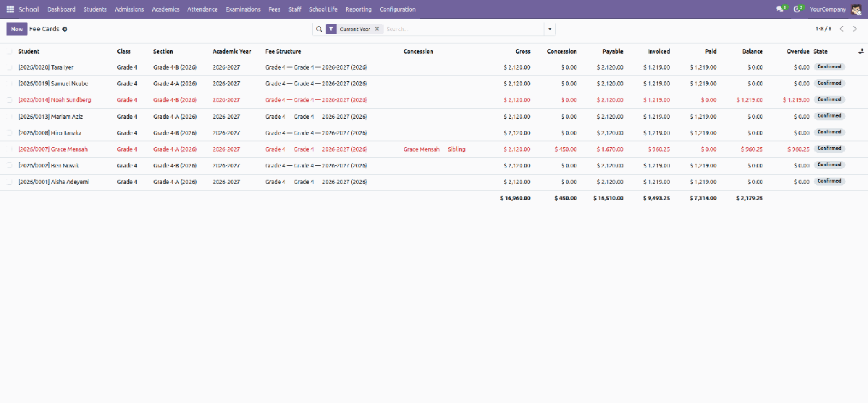This screenshot has width=868, height=403.
Task: Click the funnel filter icon
Action: 331,29
